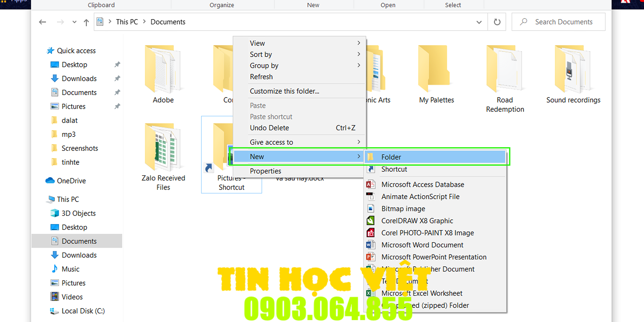644x322 pixels.
Task: Open the recent locations dropdown arrow
Action: pyautogui.click(x=74, y=22)
